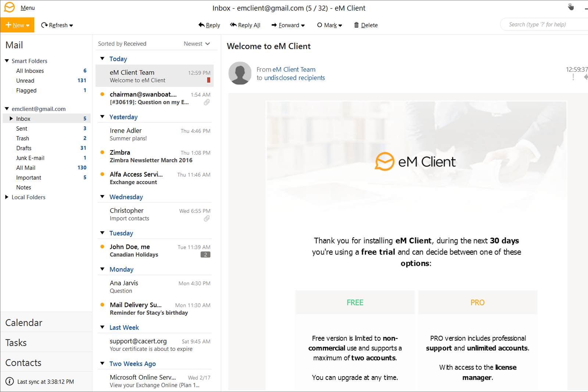Toggle unread dot on Zimbra message
The image size is (588, 392).
pyautogui.click(x=102, y=152)
